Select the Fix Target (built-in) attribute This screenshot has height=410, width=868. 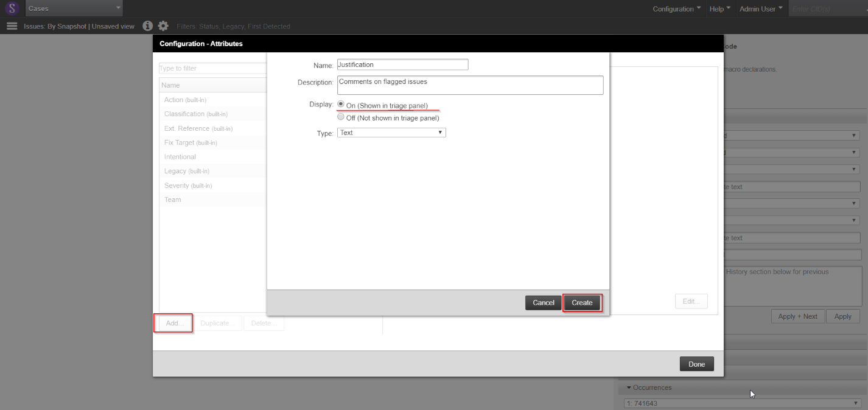coord(213,142)
